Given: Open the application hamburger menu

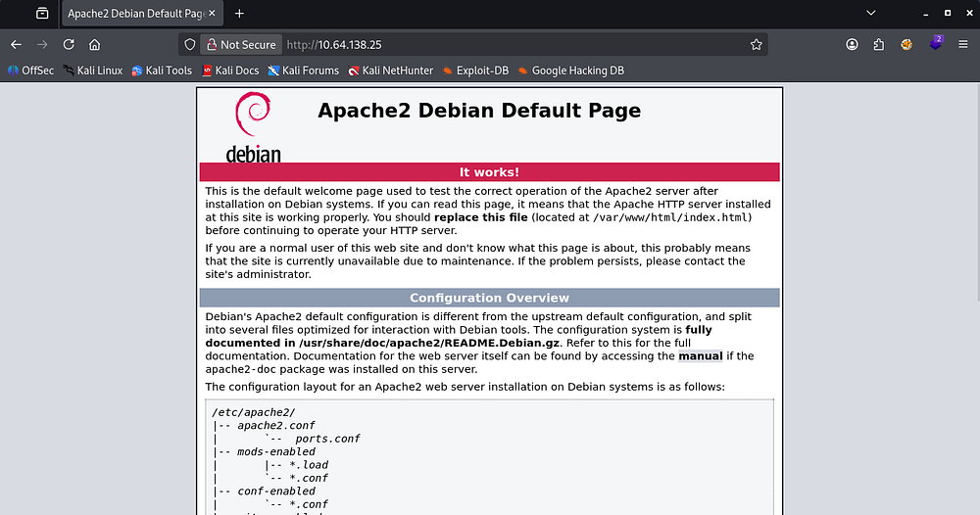Looking at the screenshot, I should [x=963, y=44].
